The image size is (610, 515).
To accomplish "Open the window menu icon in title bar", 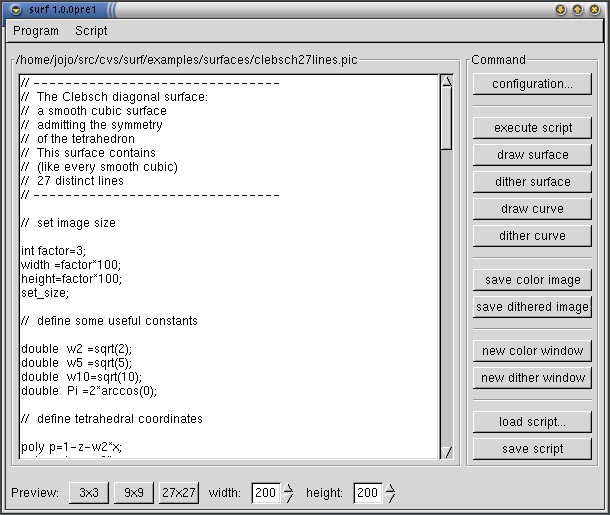I will pos(16,9).
